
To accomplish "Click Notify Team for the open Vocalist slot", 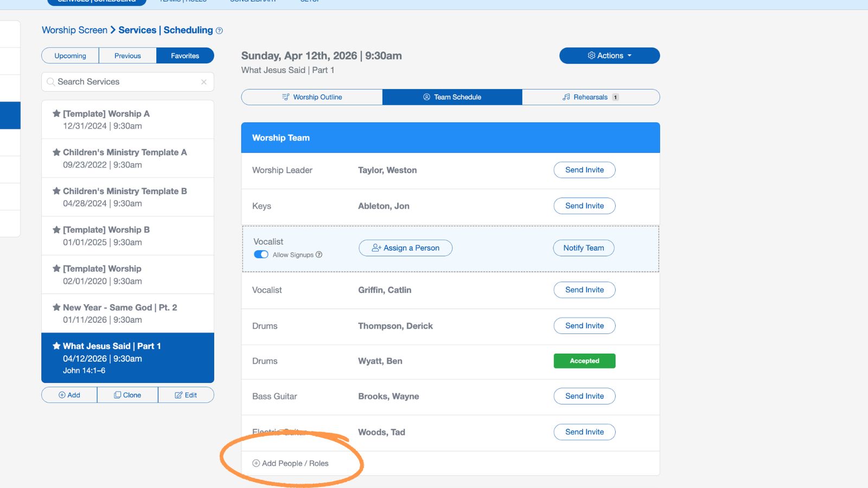I will point(584,248).
